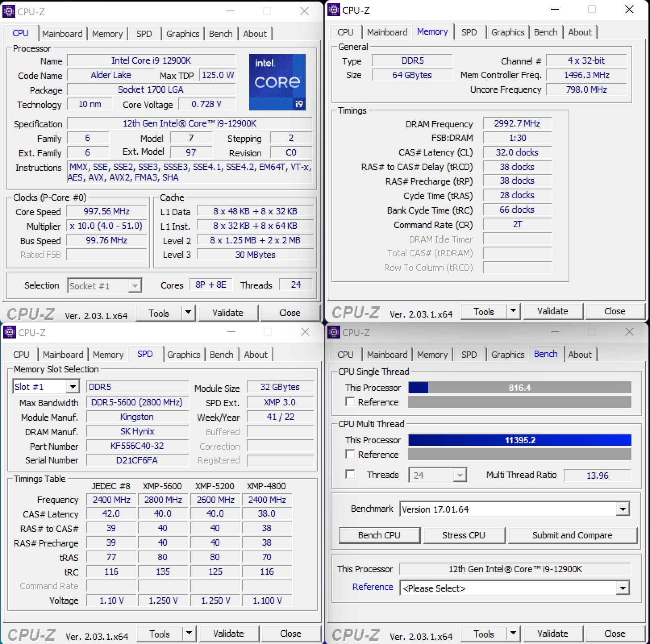Expand the Benchmark version 17.01.64 dropdown
This screenshot has height=644, width=650.
tap(623, 509)
